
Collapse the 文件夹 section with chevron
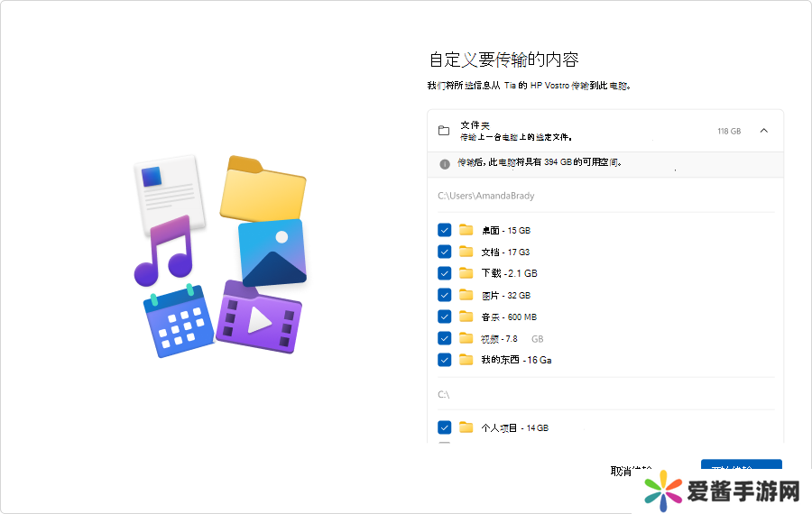[x=764, y=131]
